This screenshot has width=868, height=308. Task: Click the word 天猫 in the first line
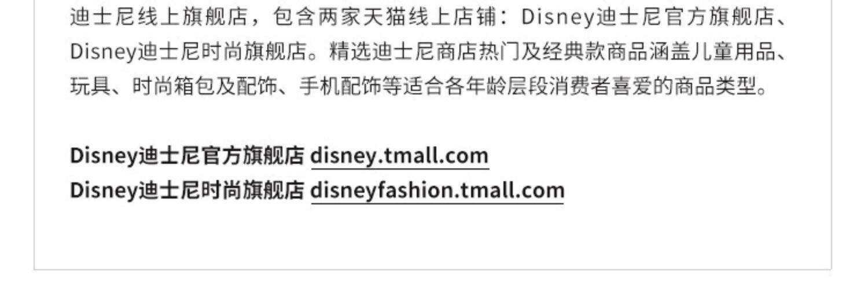385,17
